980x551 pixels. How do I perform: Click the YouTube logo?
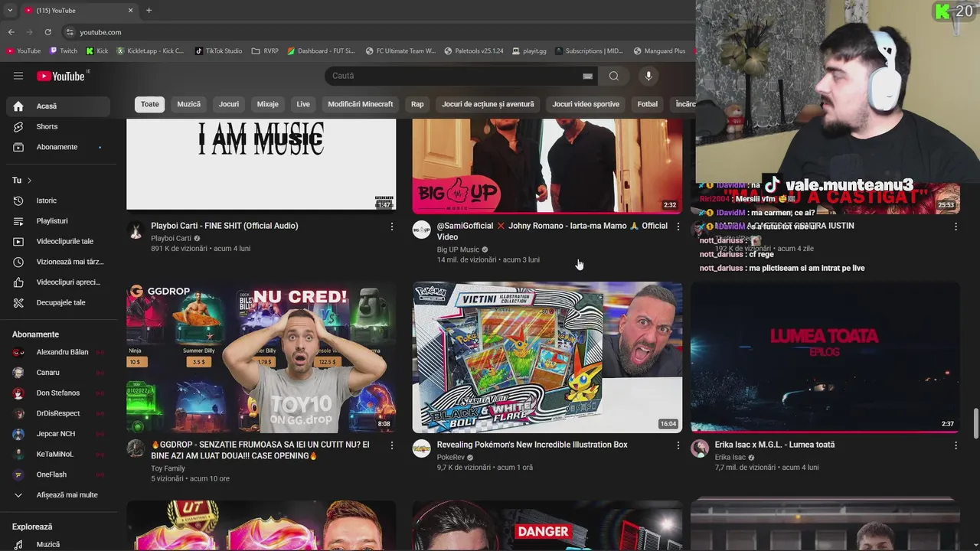tap(61, 76)
